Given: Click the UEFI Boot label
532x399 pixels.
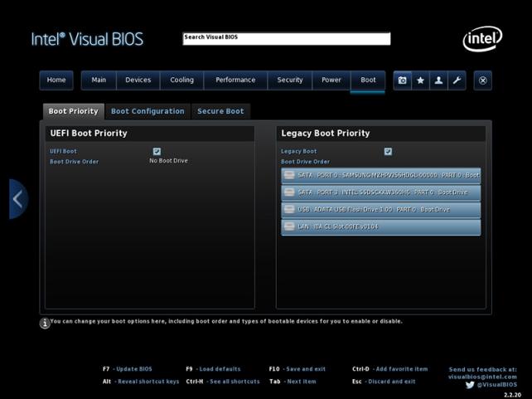Looking at the screenshot, I should (64, 152).
